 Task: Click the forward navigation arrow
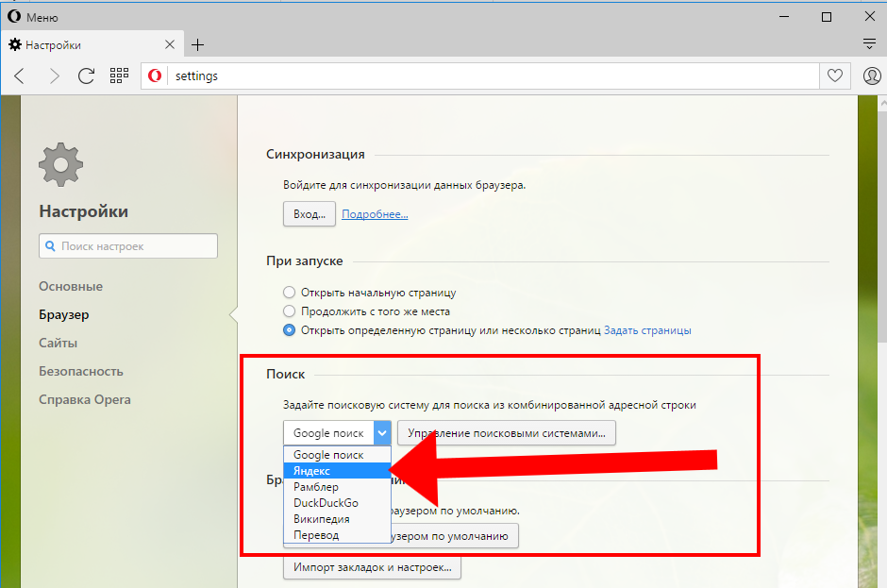54,76
